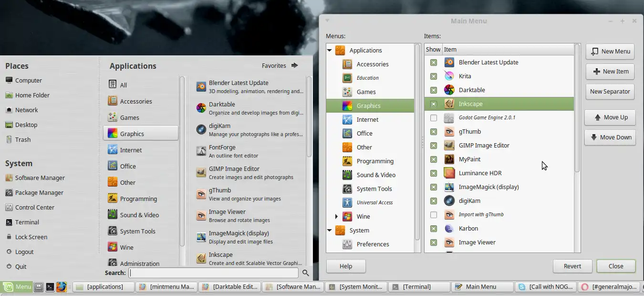Screen dimensions: 644x296
Task: Click the Lock Screen icon under System
Action: [x=9, y=237]
